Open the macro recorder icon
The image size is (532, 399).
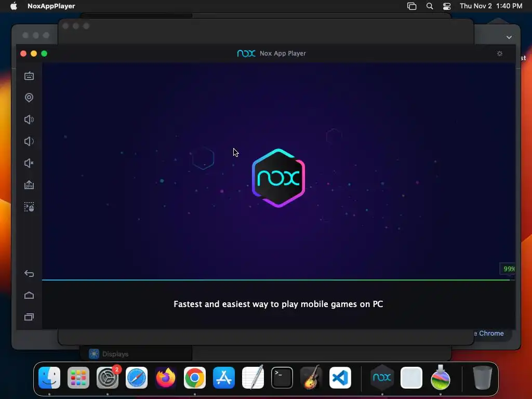(29, 207)
